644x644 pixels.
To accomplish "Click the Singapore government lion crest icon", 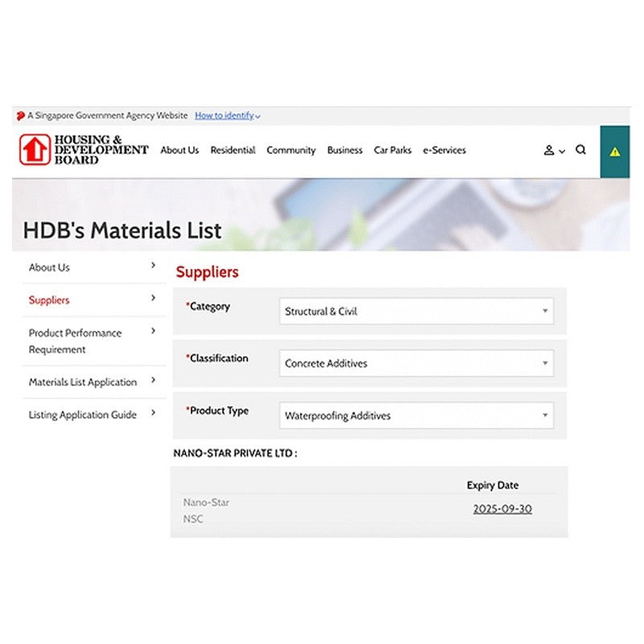I will point(21,116).
